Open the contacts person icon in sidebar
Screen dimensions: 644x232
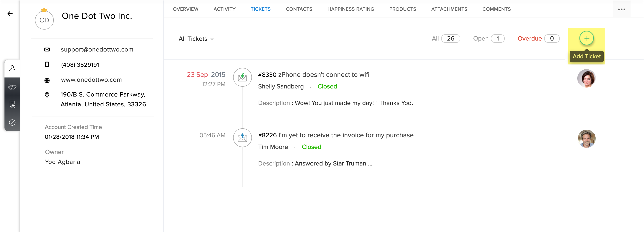tap(12, 68)
